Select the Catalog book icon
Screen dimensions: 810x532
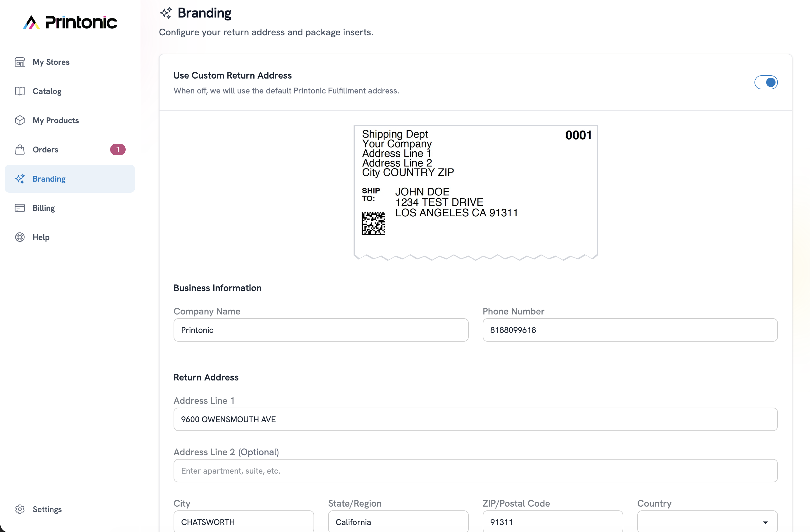click(20, 91)
